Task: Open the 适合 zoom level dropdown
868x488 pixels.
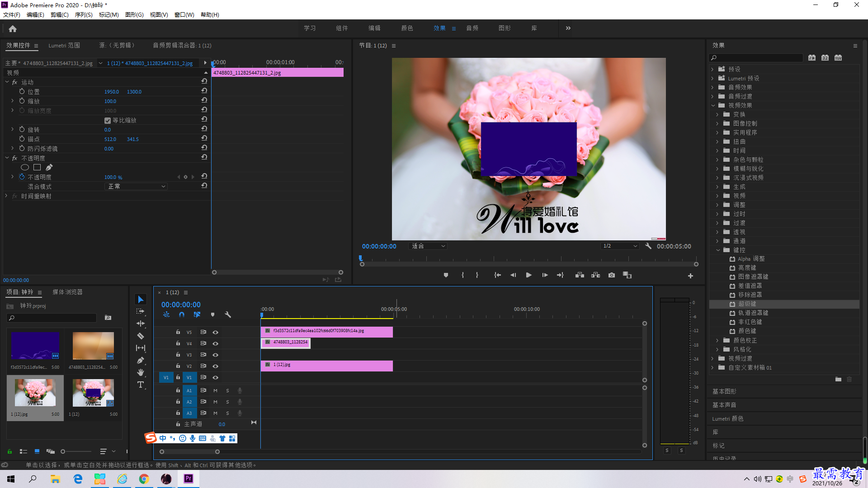Action: point(428,246)
